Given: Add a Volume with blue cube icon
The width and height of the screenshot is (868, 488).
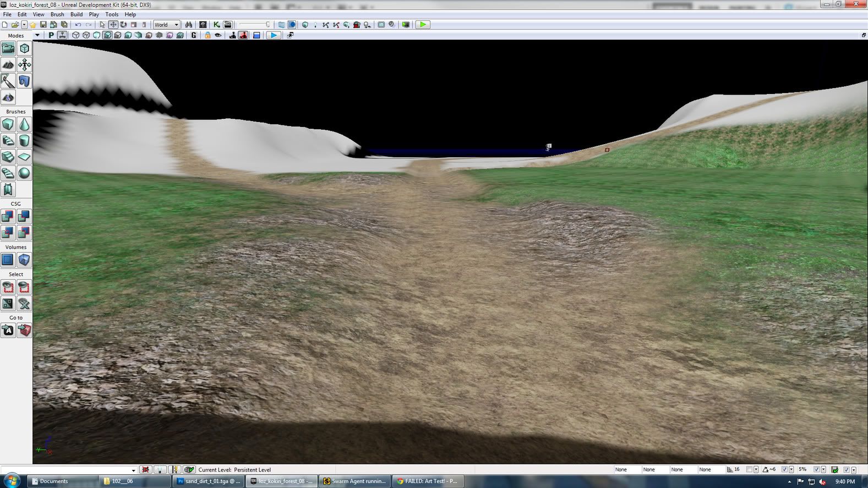Looking at the screenshot, I should click(x=24, y=260).
